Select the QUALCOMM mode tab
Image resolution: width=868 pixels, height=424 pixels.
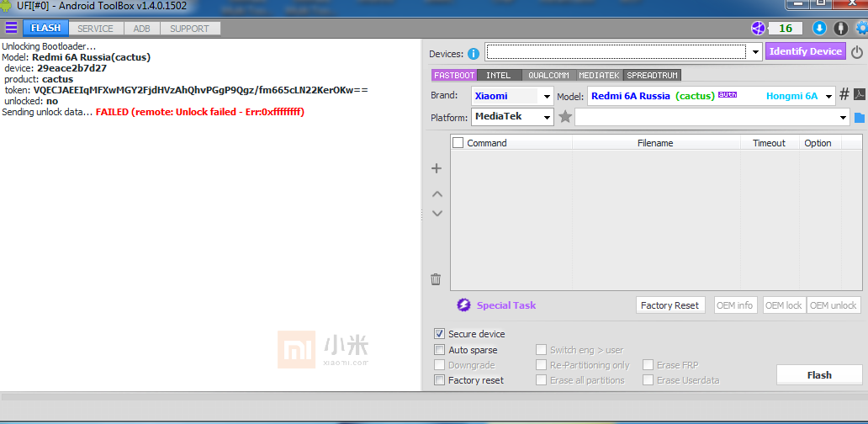coord(548,75)
